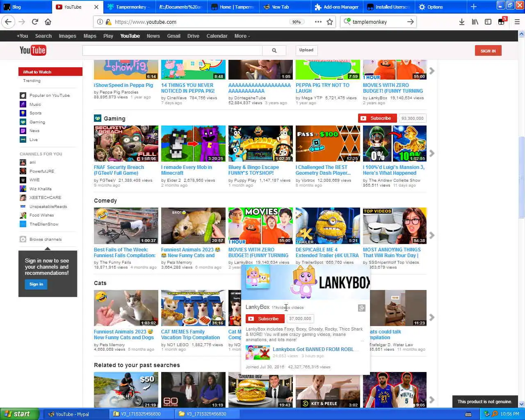Open the News channel in sidebar
The image size is (525, 420).
(x=30, y=130)
